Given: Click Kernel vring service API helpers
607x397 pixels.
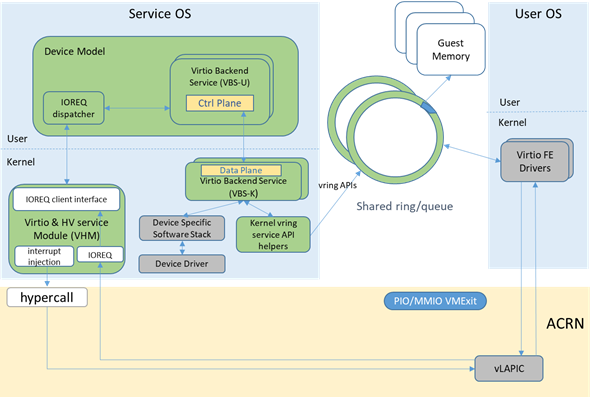Looking at the screenshot, I should coord(273,234).
